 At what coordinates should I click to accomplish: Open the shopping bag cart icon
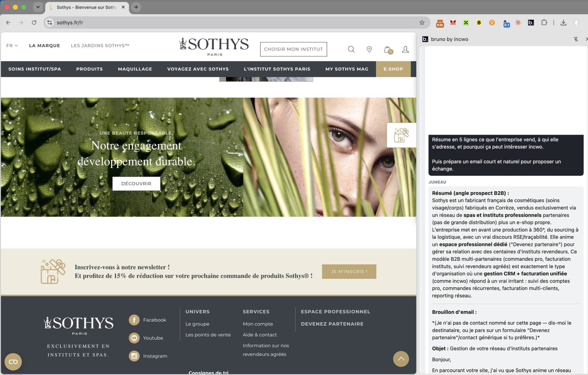pos(388,50)
